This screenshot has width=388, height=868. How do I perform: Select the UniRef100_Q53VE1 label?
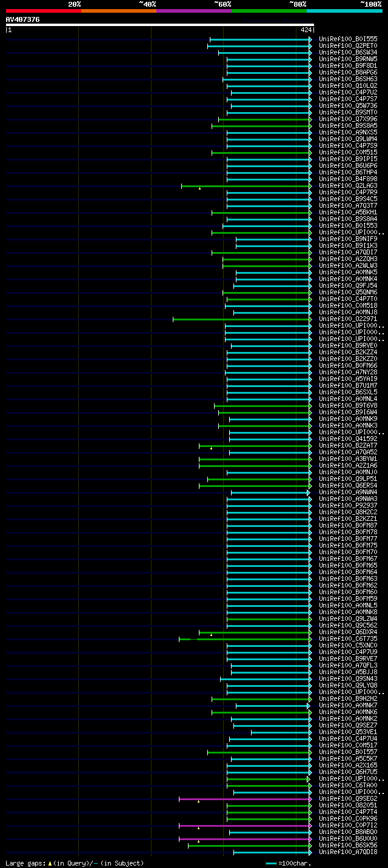click(348, 732)
